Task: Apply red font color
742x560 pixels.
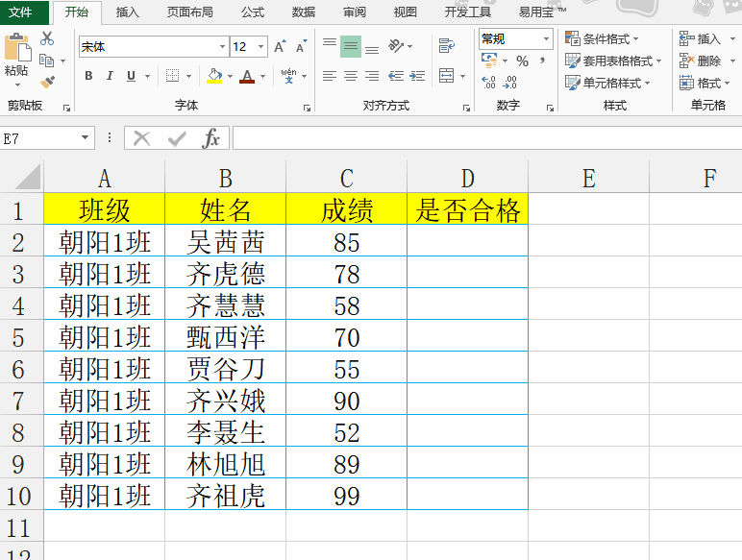Action: (247, 76)
